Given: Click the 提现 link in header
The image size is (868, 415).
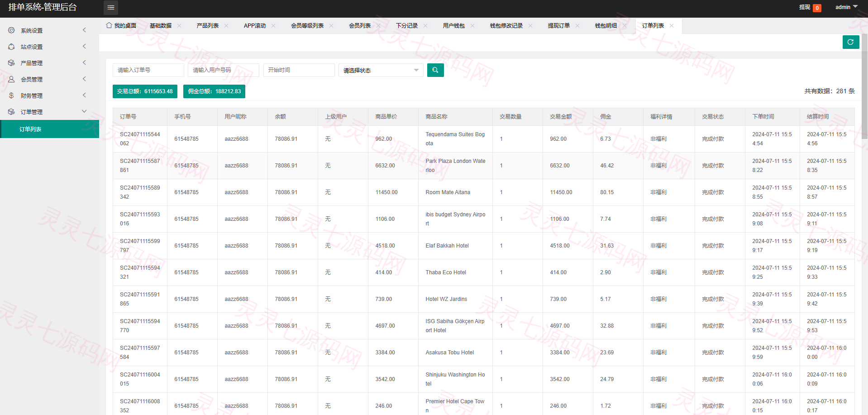Looking at the screenshot, I should click(x=805, y=7).
